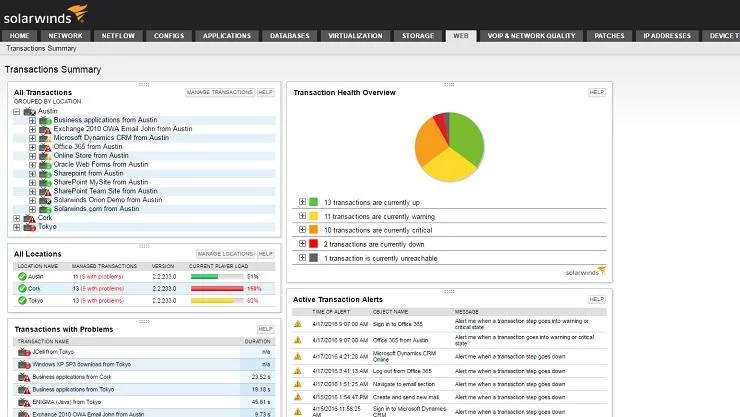
Task: Click the yellow slice of the health pie chart
Action: pos(449,165)
